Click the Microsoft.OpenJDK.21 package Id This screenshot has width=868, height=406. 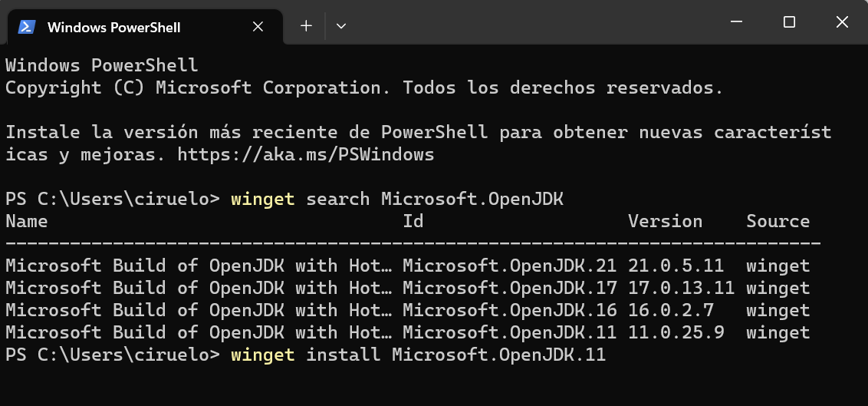[509, 266]
